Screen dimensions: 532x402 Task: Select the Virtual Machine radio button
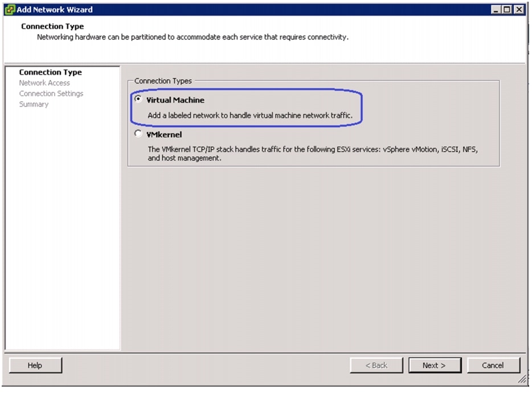coord(138,99)
